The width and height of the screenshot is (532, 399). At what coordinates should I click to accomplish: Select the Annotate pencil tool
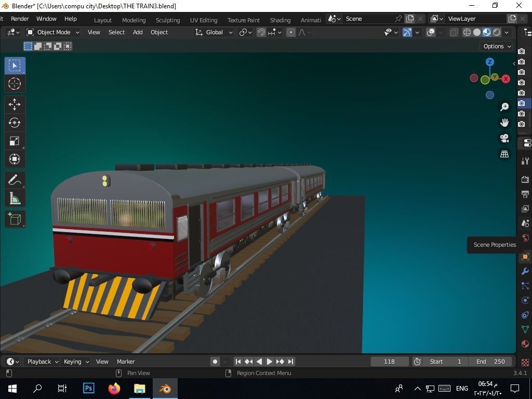pyautogui.click(x=15, y=180)
